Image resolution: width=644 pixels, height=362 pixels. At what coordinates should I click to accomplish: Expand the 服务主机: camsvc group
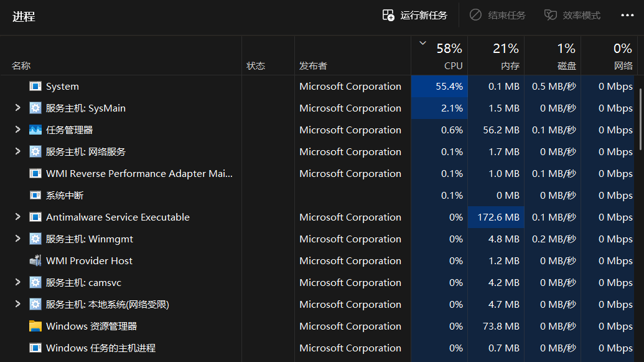17,282
